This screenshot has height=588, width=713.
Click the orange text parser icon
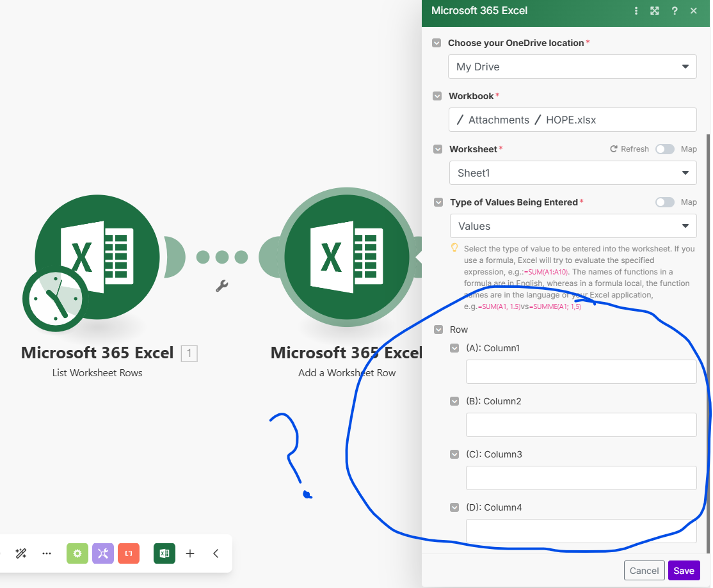point(129,553)
